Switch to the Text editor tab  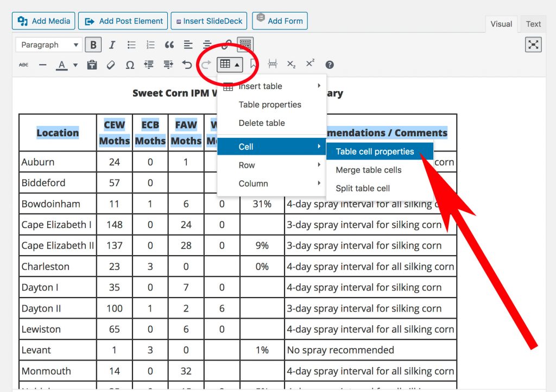533,24
